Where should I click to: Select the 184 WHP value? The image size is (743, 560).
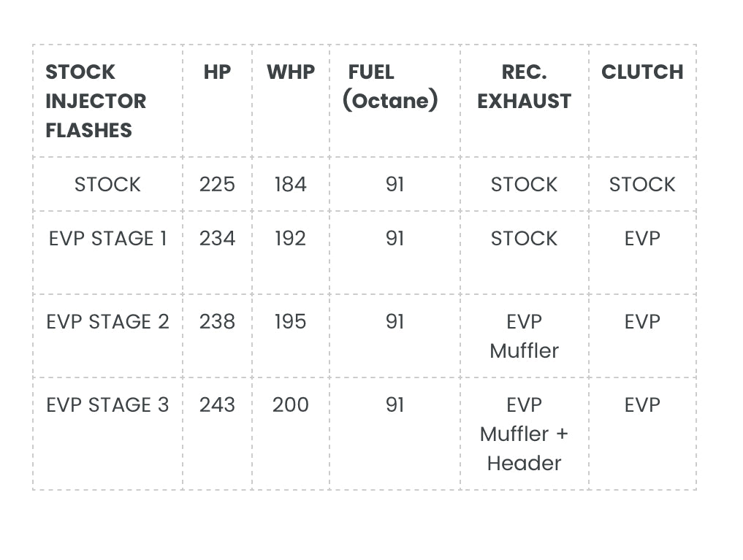291,184
